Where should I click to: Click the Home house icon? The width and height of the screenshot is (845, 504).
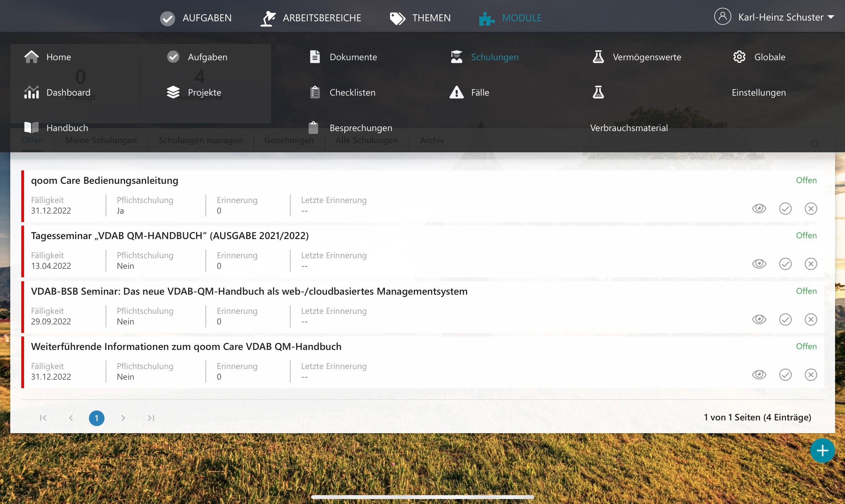[32, 57]
